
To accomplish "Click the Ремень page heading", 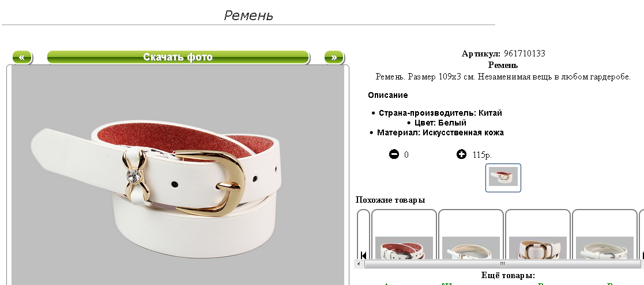I will (248, 16).
